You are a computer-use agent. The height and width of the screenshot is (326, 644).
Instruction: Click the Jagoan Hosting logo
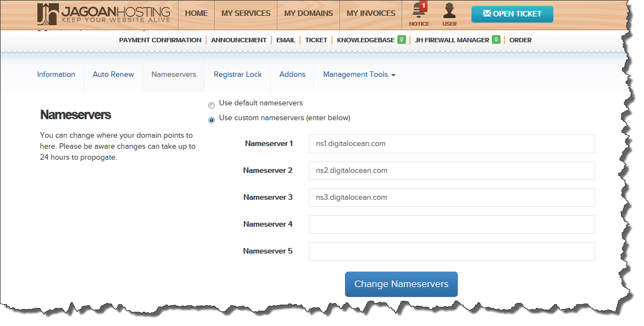(103, 14)
